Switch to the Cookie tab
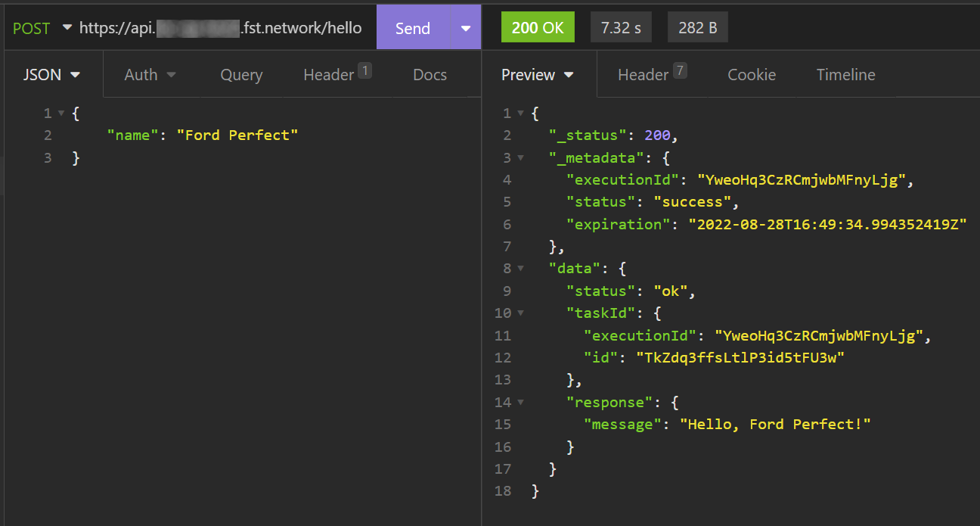The width and height of the screenshot is (980, 526). [752, 75]
